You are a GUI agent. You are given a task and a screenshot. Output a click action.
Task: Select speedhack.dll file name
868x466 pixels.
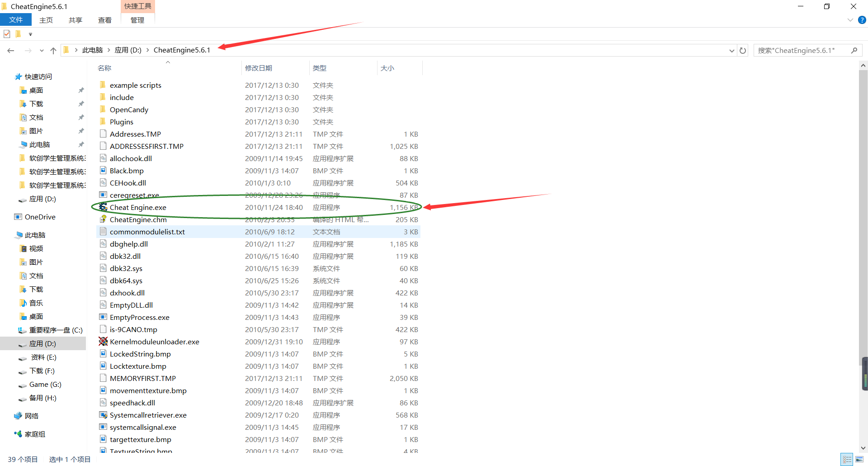(132, 403)
